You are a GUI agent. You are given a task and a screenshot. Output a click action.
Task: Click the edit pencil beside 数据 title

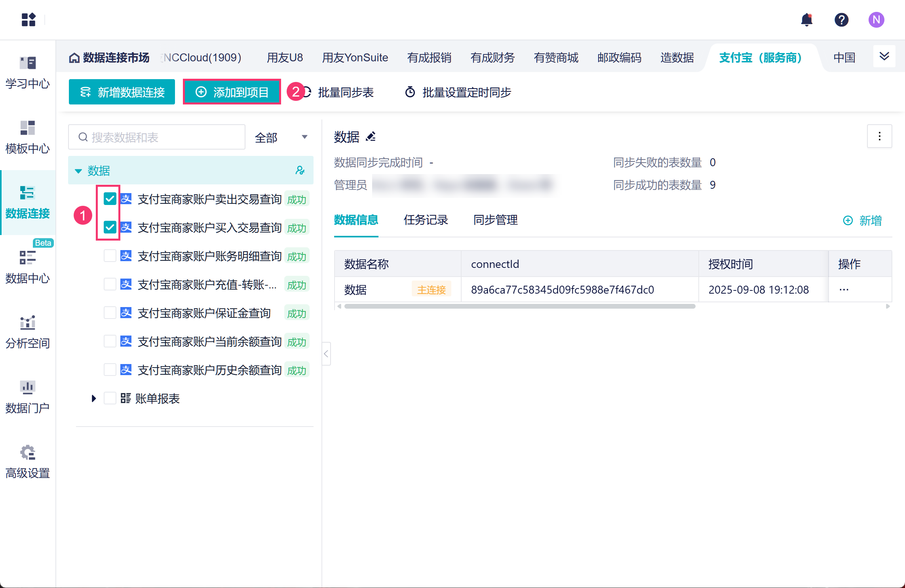(x=371, y=137)
